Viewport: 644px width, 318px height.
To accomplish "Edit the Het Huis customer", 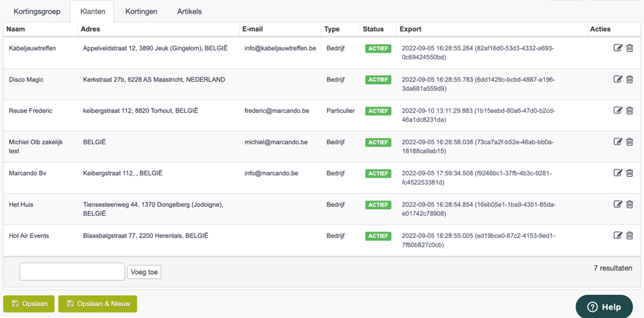I will point(618,205).
